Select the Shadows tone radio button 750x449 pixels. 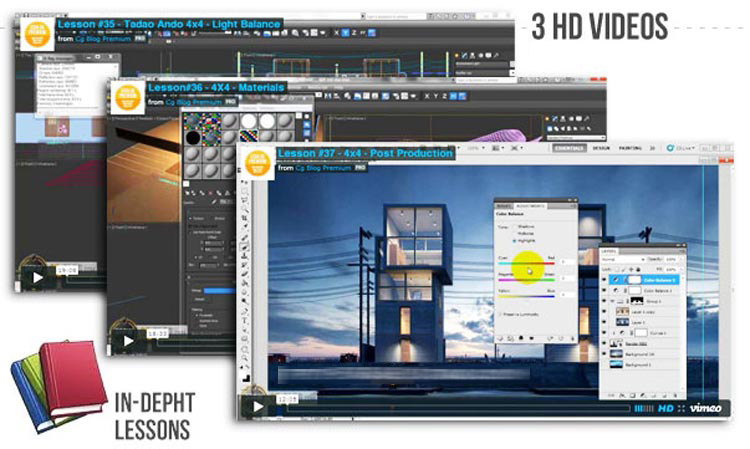click(x=515, y=227)
